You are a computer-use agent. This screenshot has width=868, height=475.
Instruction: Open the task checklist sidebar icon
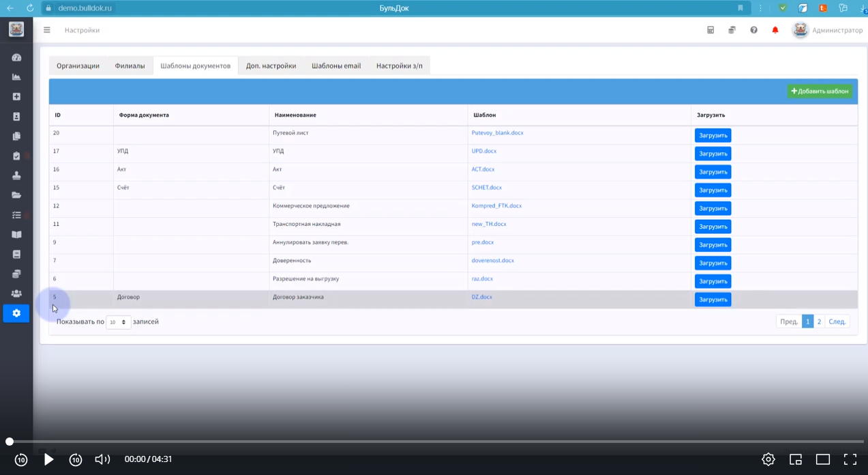click(x=16, y=215)
